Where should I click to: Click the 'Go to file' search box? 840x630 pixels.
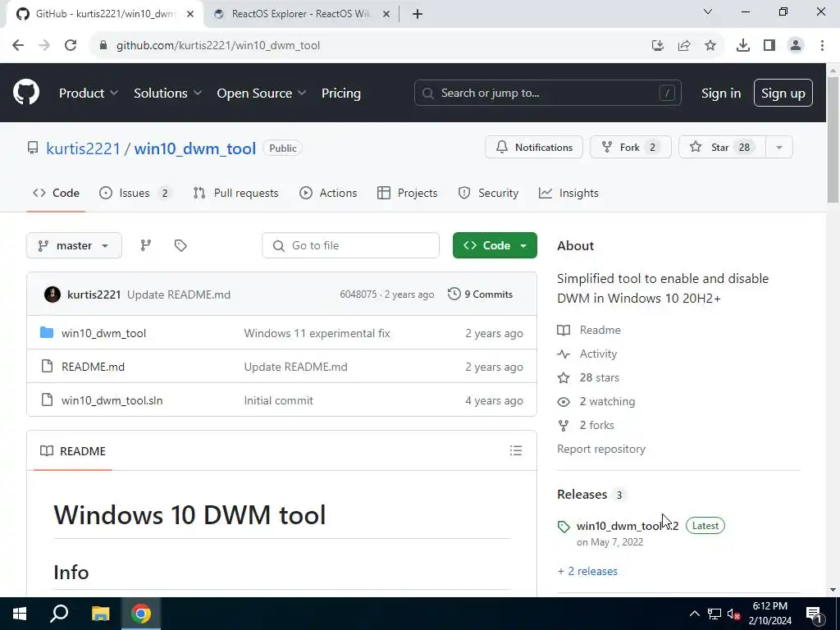pyautogui.click(x=351, y=245)
